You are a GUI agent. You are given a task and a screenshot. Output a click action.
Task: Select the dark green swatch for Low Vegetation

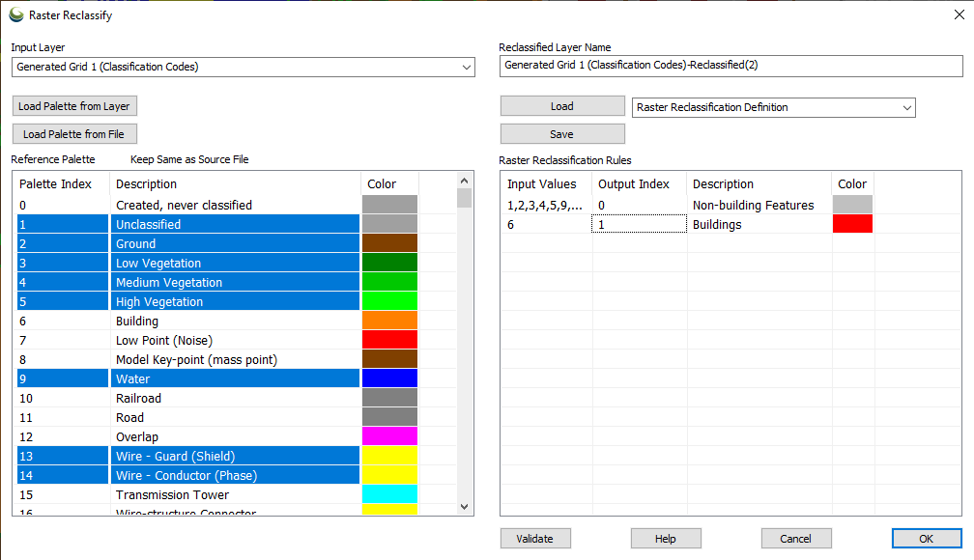389,262
